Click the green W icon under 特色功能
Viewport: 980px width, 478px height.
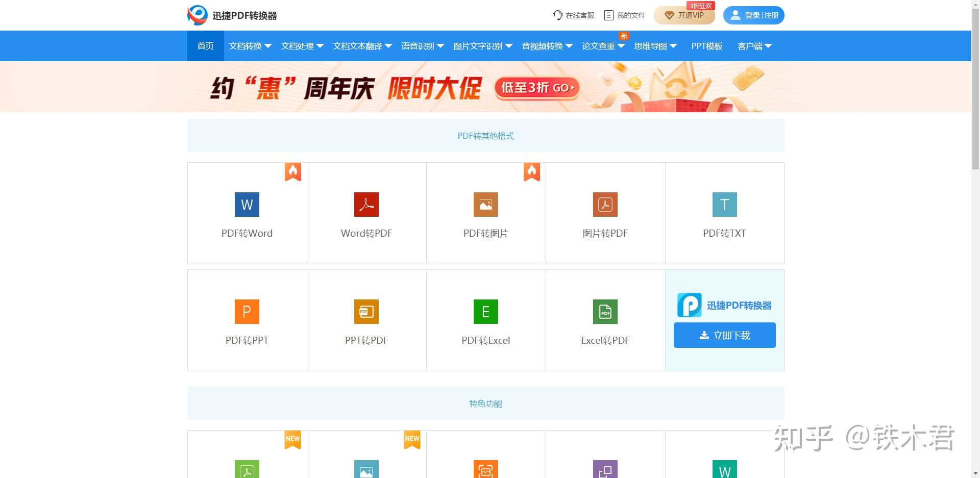(x=725, y=469)
